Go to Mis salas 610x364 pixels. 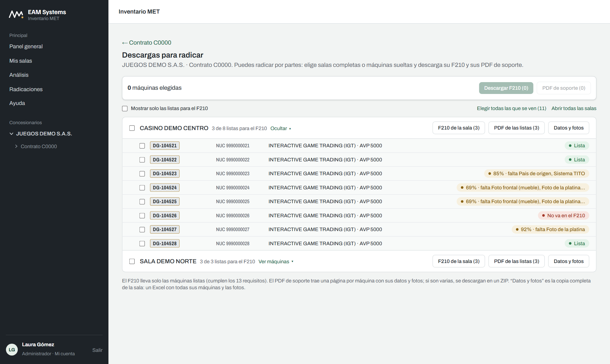21,61
